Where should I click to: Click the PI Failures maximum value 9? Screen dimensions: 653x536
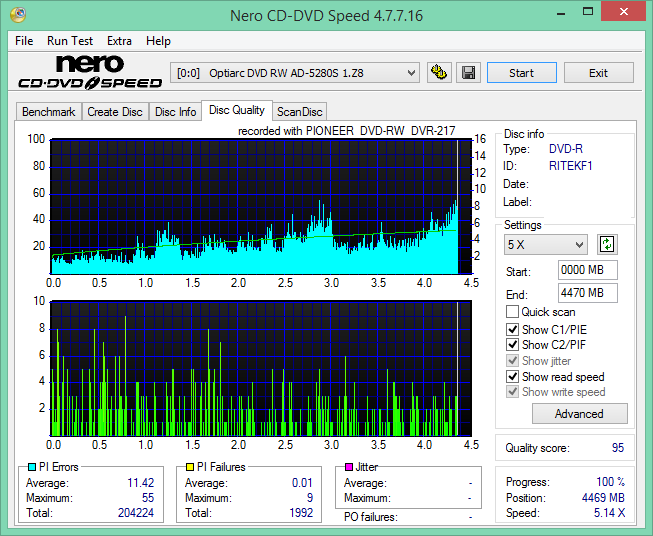pos(310,498)
